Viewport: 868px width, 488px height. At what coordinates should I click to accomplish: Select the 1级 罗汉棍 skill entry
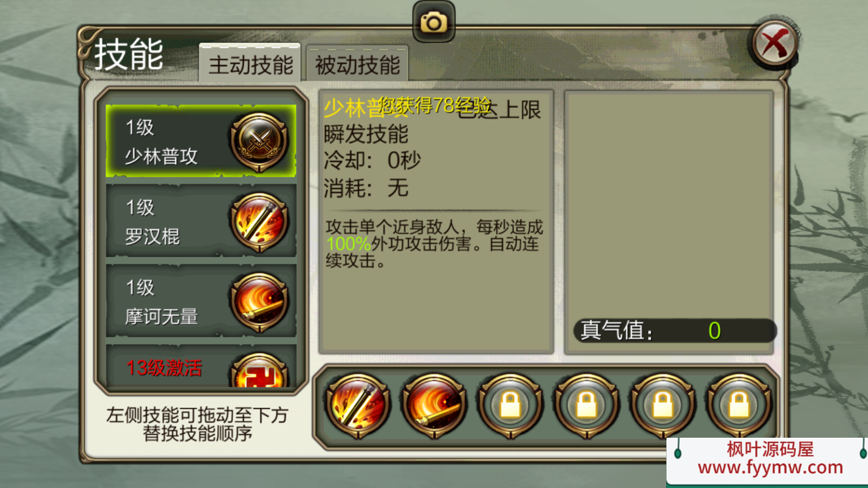(201, 221)
